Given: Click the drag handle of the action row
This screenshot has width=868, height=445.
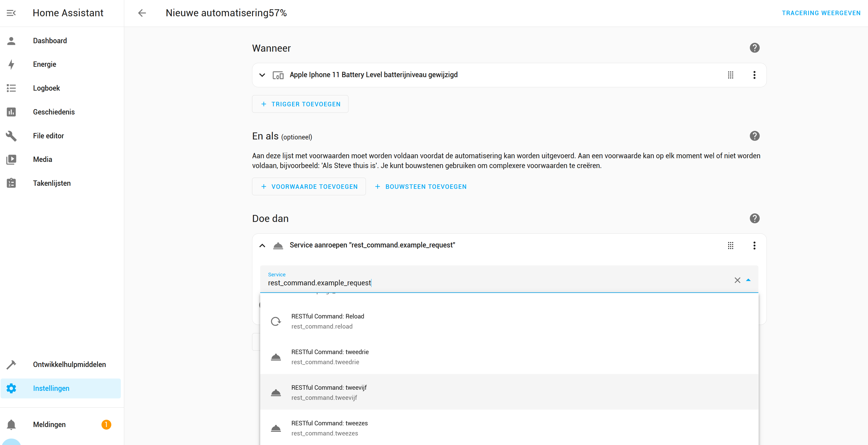Looking at the screenshot, I should pos(731,246).
